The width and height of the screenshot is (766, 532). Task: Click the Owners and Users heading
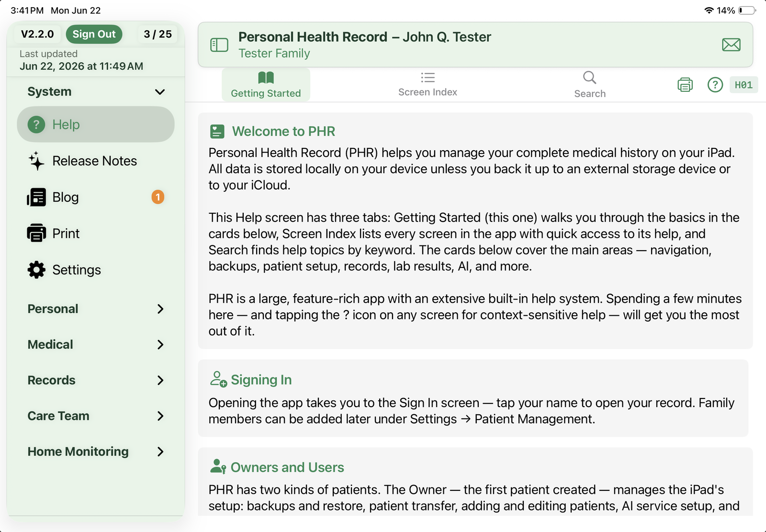pyautogui.click(x=287, y=467)
